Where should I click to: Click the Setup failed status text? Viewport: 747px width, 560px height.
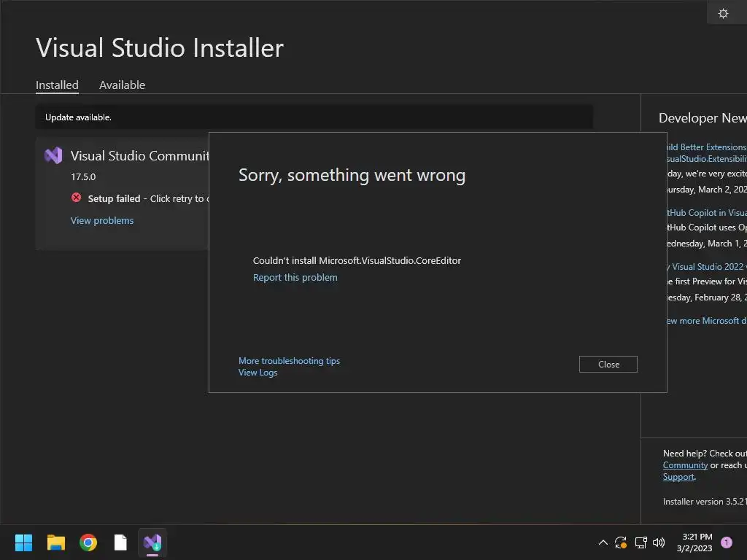[114, 198]
